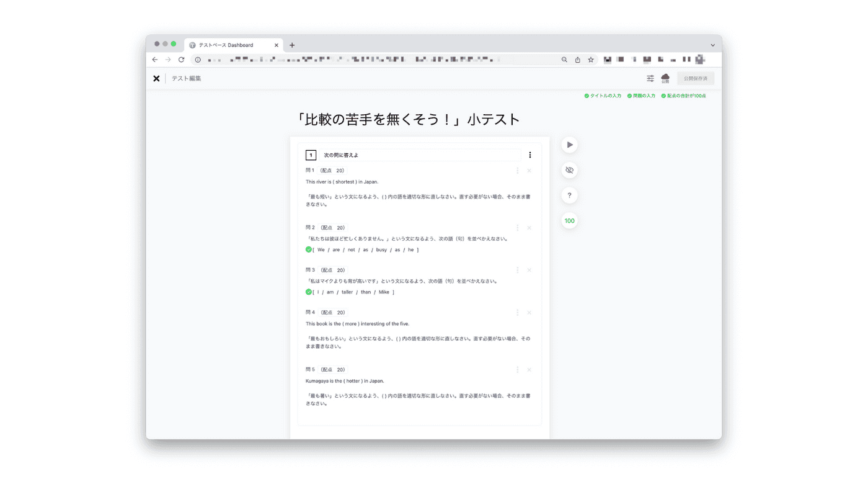The height and width of the screenshot is (489, 868).
Task: Open the section 1 three-dot menu
Action: pos(529,155)
